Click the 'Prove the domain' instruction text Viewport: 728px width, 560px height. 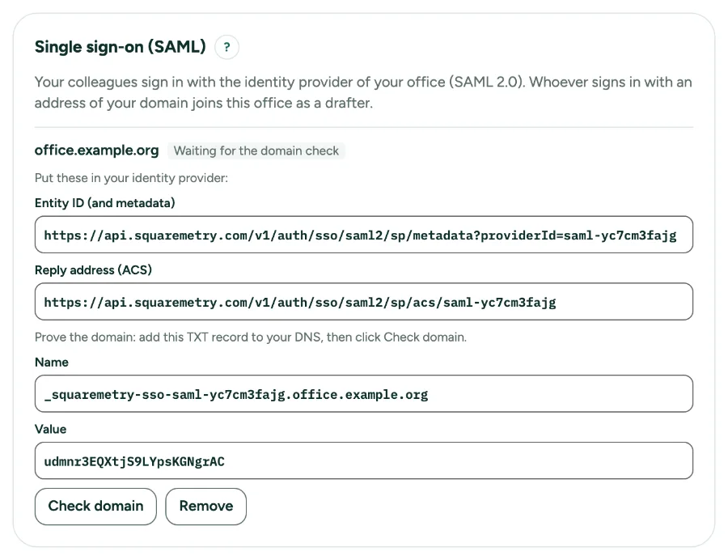(x=251, y=337)
